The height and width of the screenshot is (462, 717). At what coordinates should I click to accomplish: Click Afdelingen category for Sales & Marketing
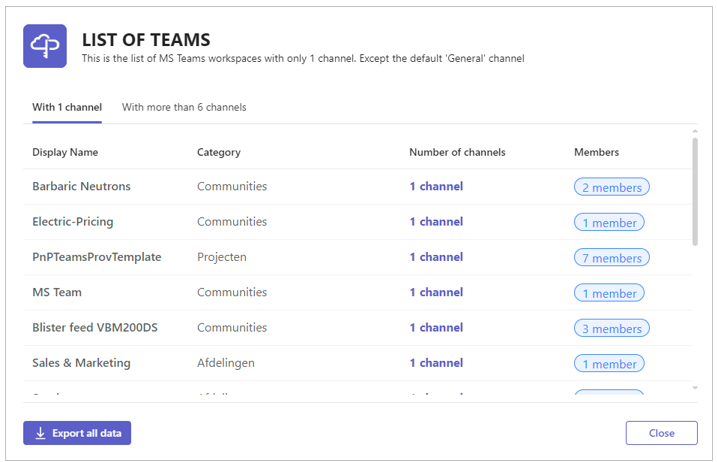coord(226,363)
